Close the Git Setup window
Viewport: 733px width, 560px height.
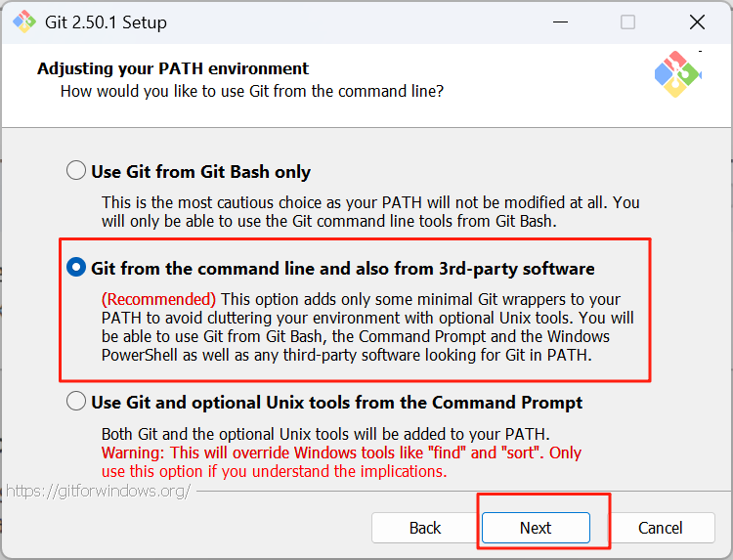697,22
